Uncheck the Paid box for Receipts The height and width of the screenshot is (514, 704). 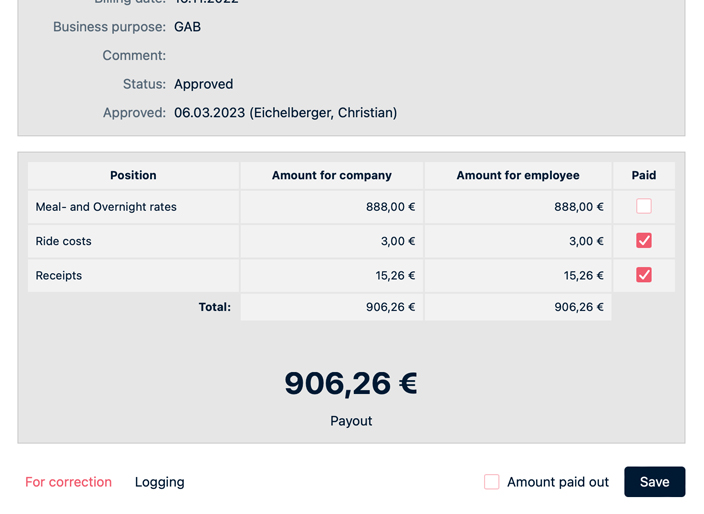tap(643, 275)
